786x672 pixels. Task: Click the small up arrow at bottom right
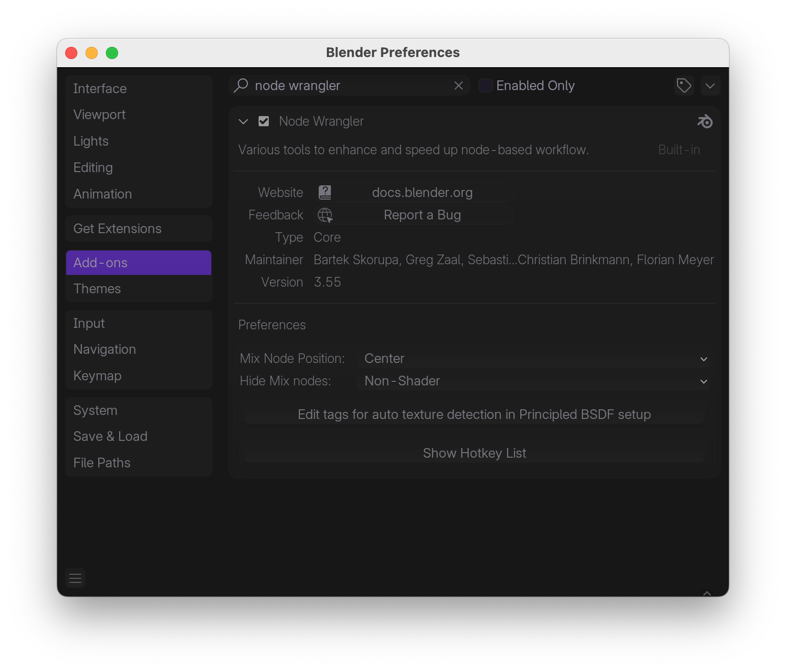(707, 593)
